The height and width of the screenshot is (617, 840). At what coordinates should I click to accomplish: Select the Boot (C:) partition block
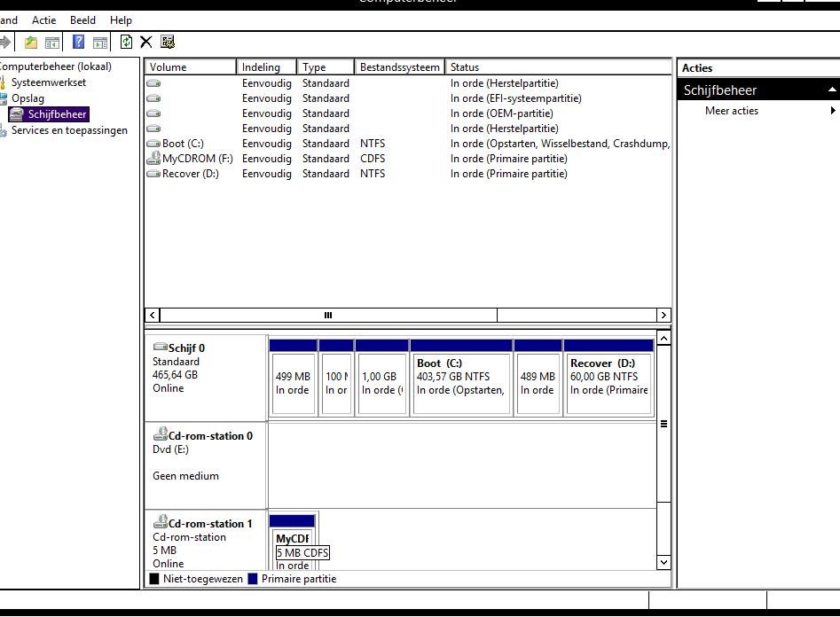coord(461,381)
